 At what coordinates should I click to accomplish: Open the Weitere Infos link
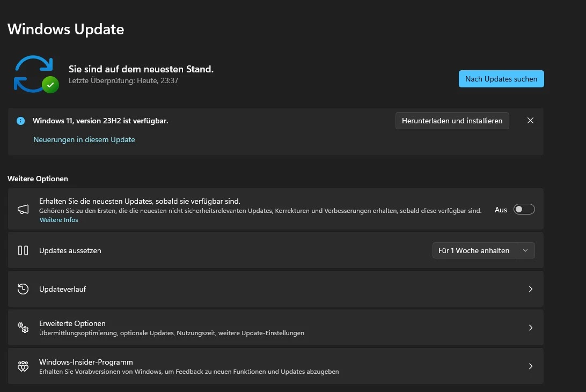(x=58, y=220)
